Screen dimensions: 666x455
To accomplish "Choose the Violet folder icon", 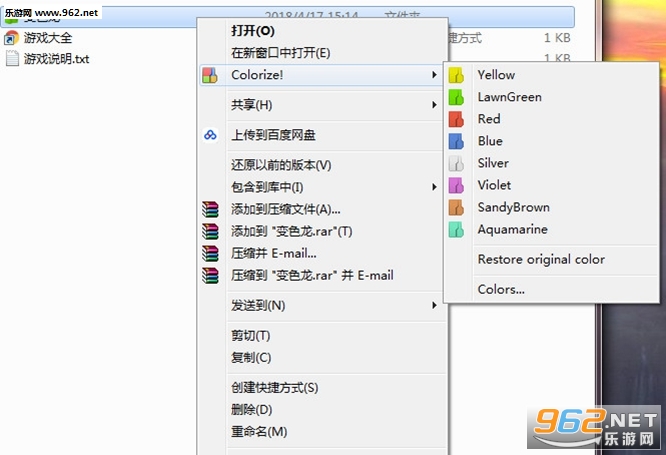I will coord(456,186).
